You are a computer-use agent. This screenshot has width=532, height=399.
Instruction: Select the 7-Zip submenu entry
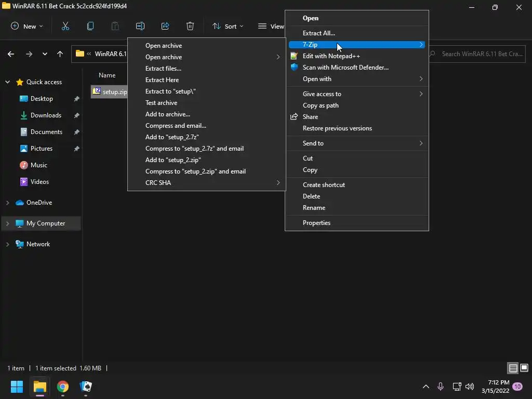coord(356,45)
